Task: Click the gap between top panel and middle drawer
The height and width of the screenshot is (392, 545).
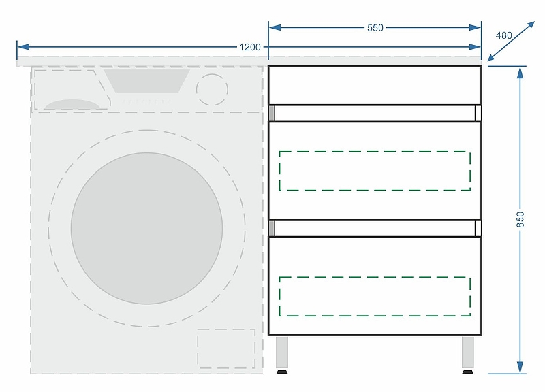Action: coord(375,113)
